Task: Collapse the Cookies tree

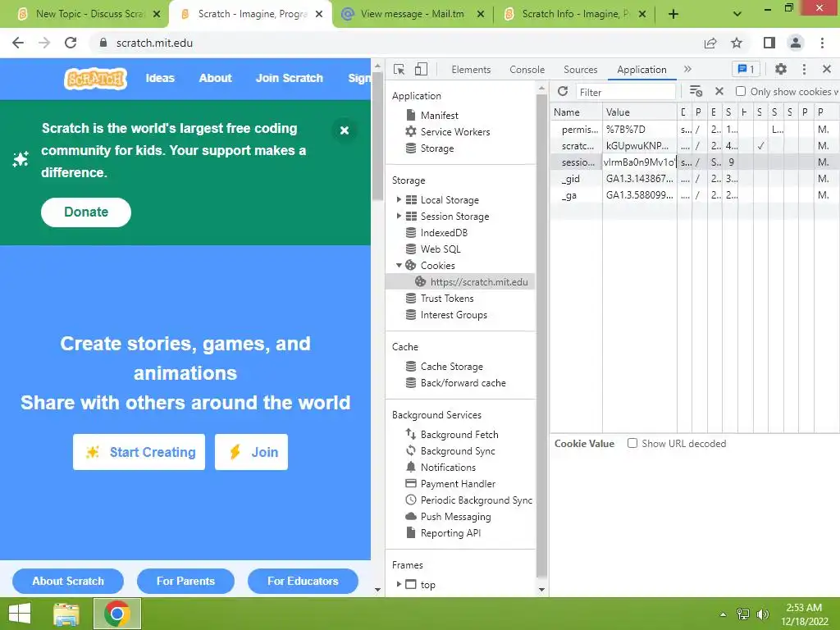Action: click(x=399, y=265)
